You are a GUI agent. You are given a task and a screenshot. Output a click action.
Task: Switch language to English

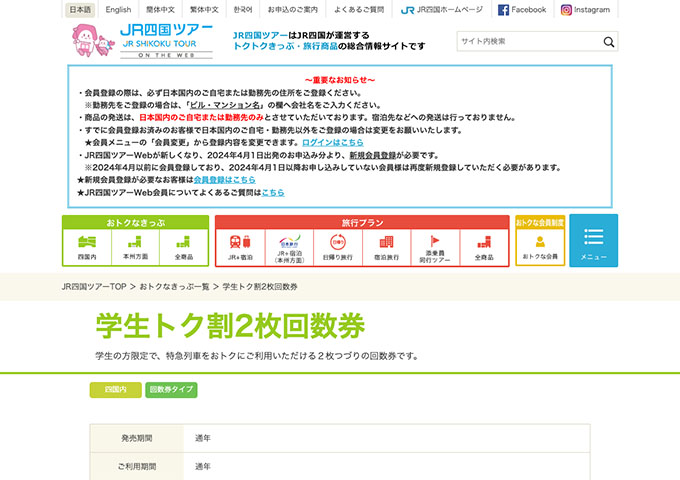[118, 10]
